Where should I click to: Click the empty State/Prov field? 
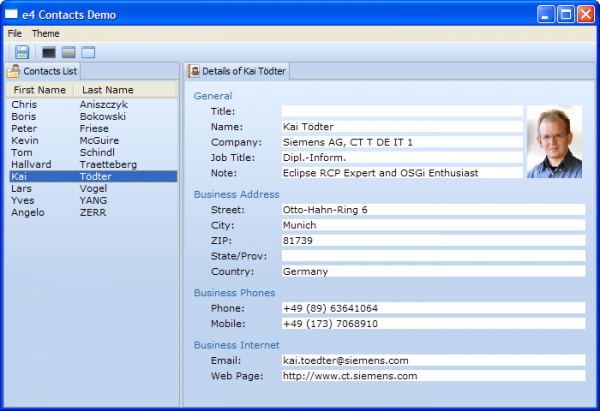click(x=434, y=256)
